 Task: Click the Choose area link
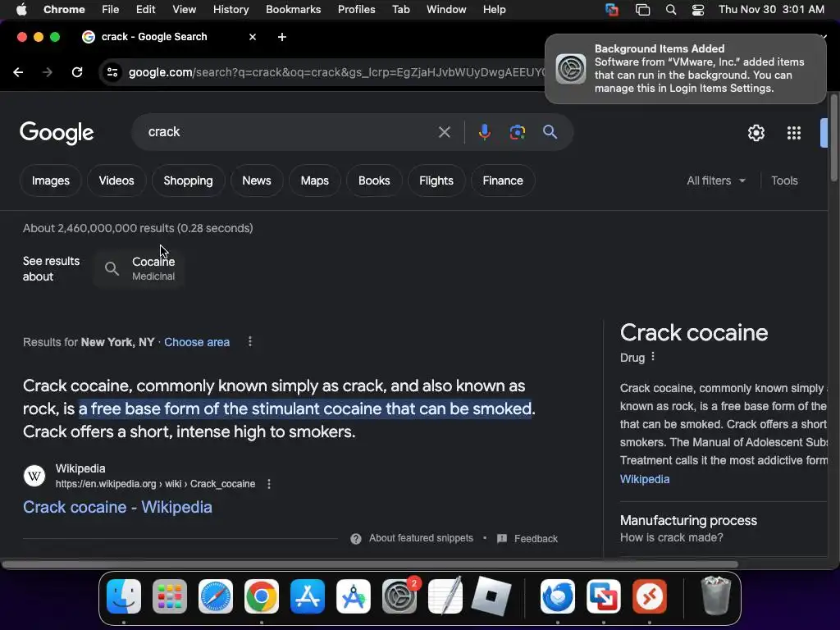(x=197, y=342)
